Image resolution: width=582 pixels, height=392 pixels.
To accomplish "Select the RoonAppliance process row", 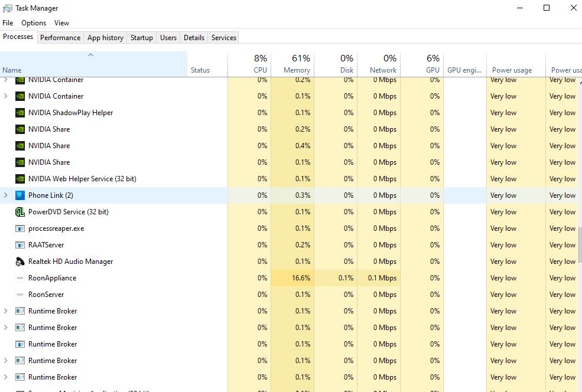I will click(289, 278).
